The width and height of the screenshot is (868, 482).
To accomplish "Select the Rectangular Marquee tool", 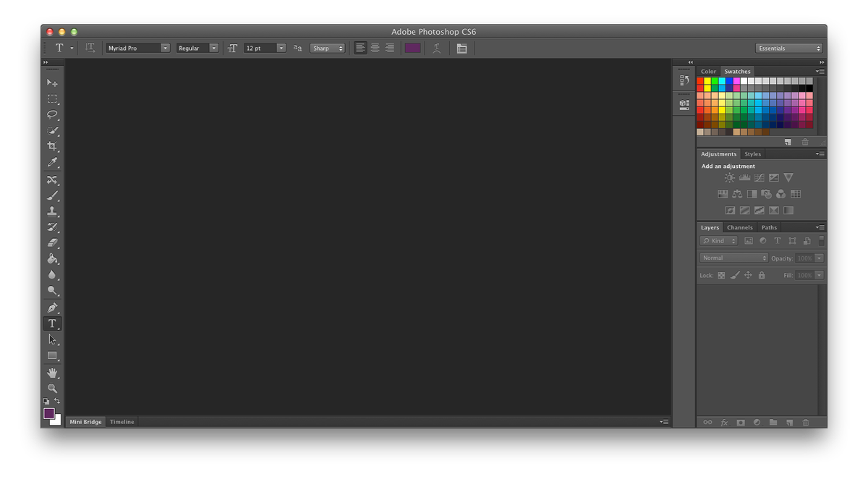I will click(52, 99).
